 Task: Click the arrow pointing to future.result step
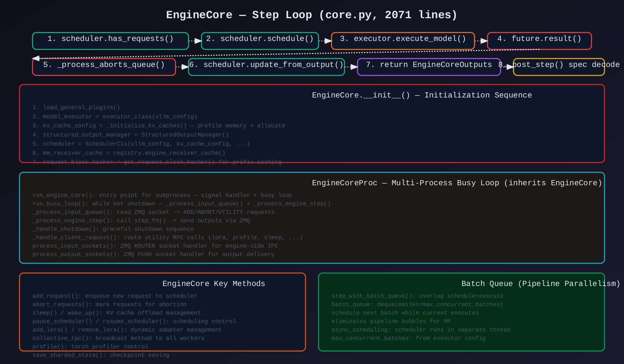[x=481, y=41]
